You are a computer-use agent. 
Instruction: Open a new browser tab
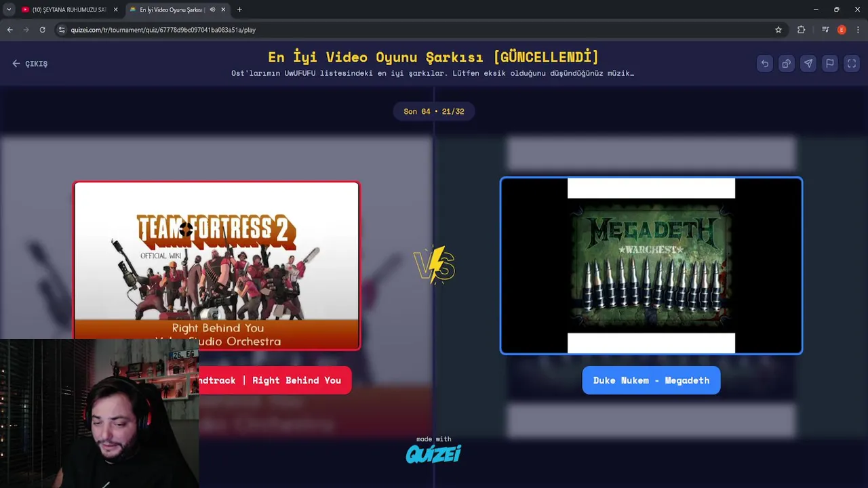pos(239,9)
